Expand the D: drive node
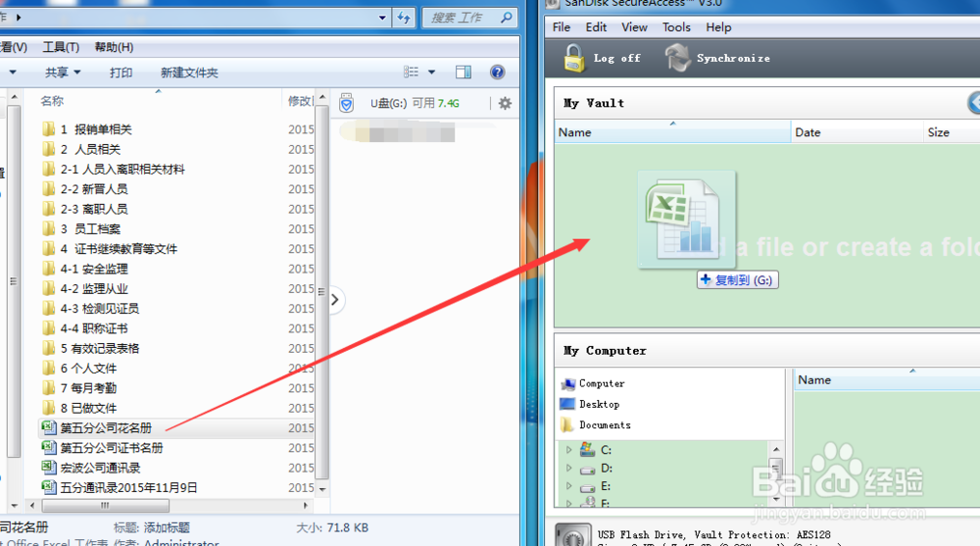This screenshot has width=980, height=546. click(x=568, y=468)
